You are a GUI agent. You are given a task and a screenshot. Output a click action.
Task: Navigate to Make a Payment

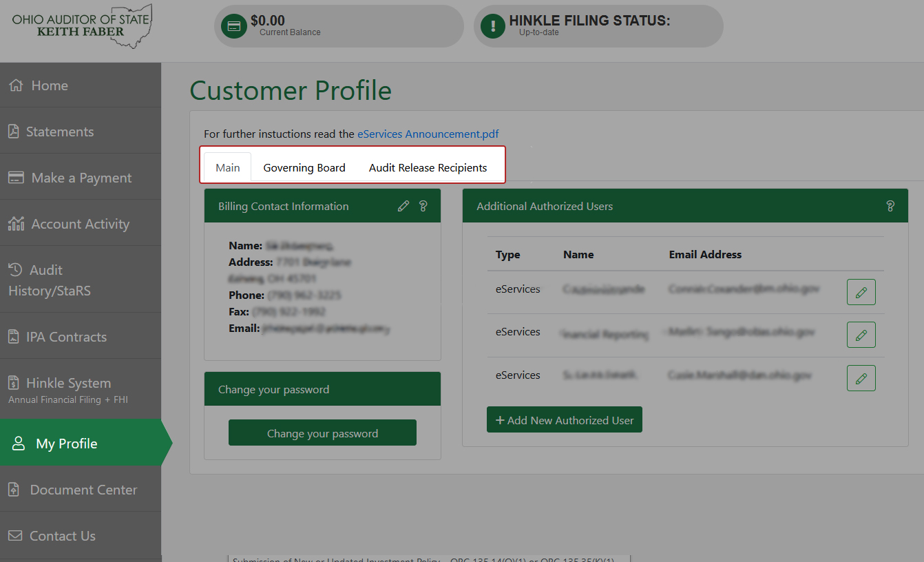(81, 178)
